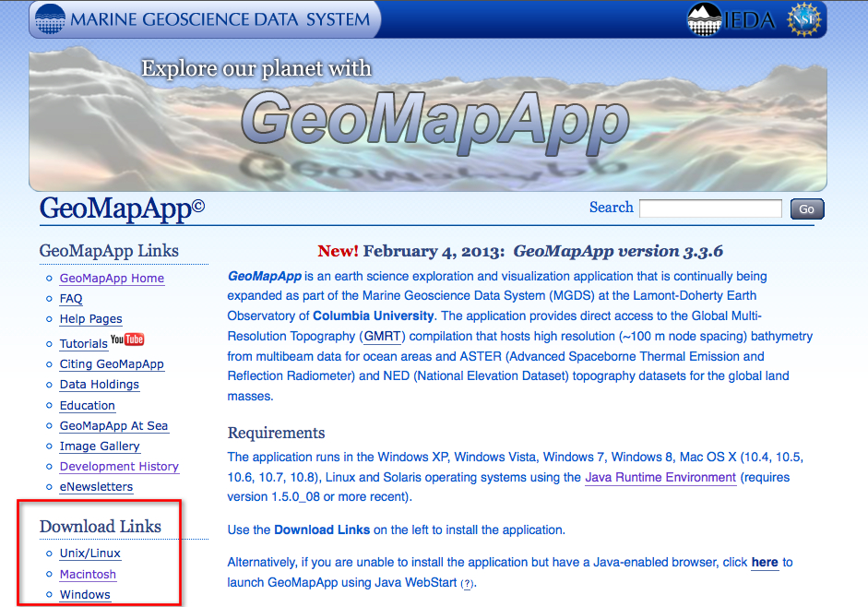868x607 pixels.
Task: Open the Education link
Action: pyautogui.click(x=87, y=405)
